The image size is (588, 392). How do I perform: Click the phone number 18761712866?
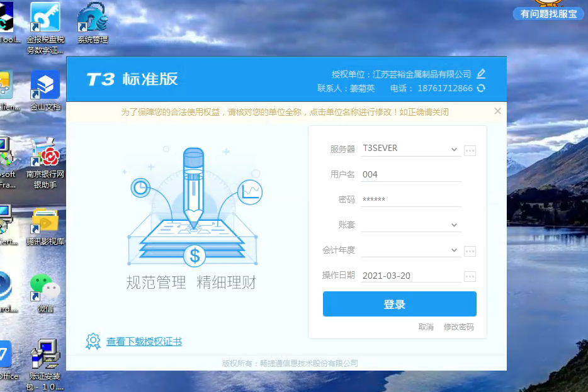coord(444,89)
